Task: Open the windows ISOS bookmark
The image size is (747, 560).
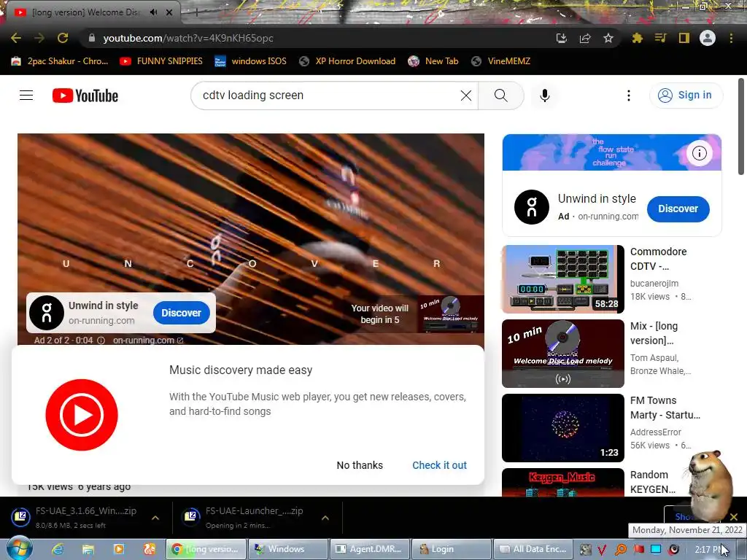Action: pyautogui.click(x=251, y=61)
